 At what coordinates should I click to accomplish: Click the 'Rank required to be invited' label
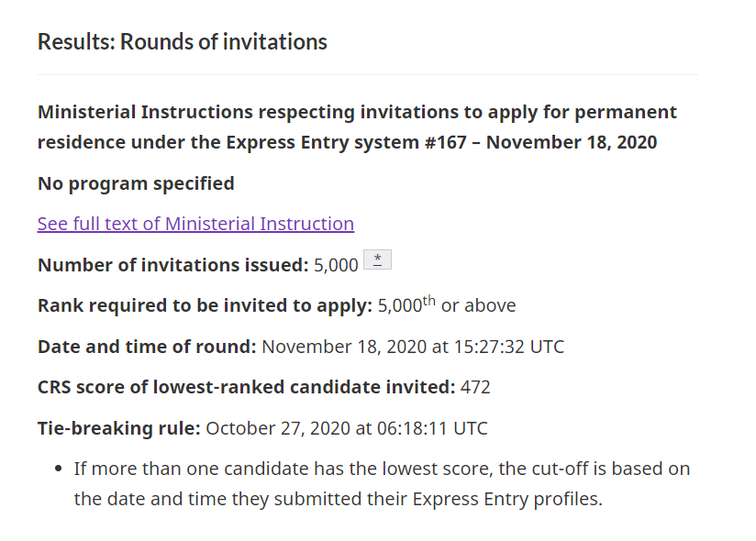[205, 306]
